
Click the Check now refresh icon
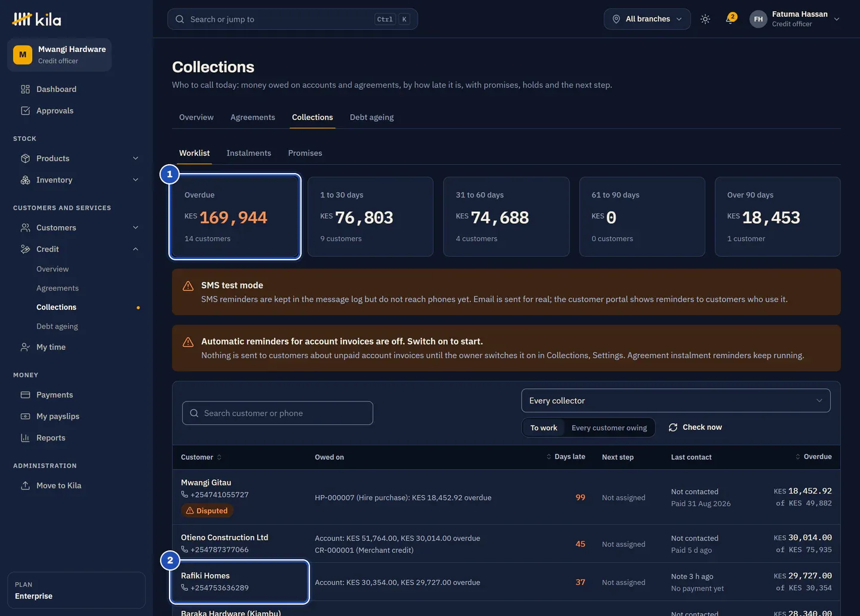tap(673, 427)
